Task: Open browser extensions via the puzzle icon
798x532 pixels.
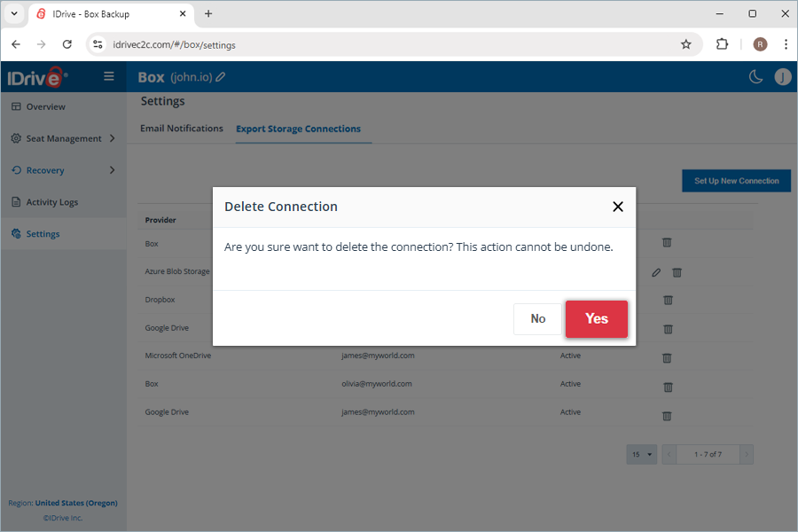Action: [x=722, y=43]
